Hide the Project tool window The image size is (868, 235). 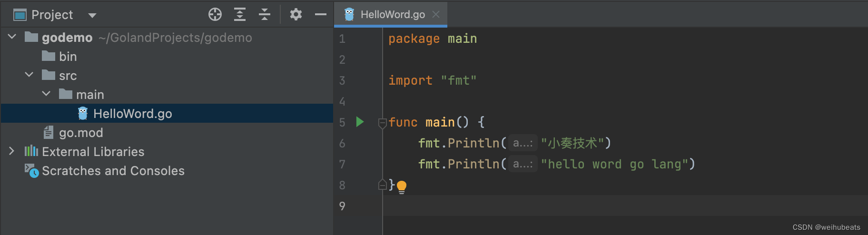tap(321, 15)
